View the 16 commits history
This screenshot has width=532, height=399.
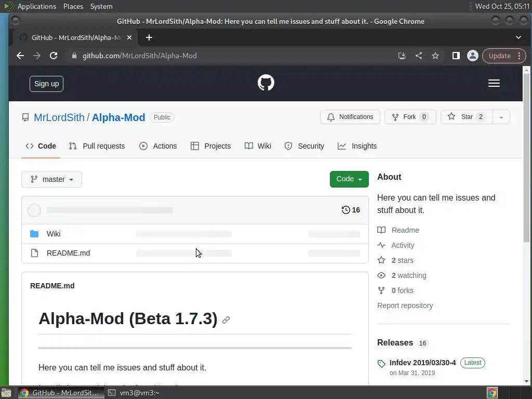351,210
